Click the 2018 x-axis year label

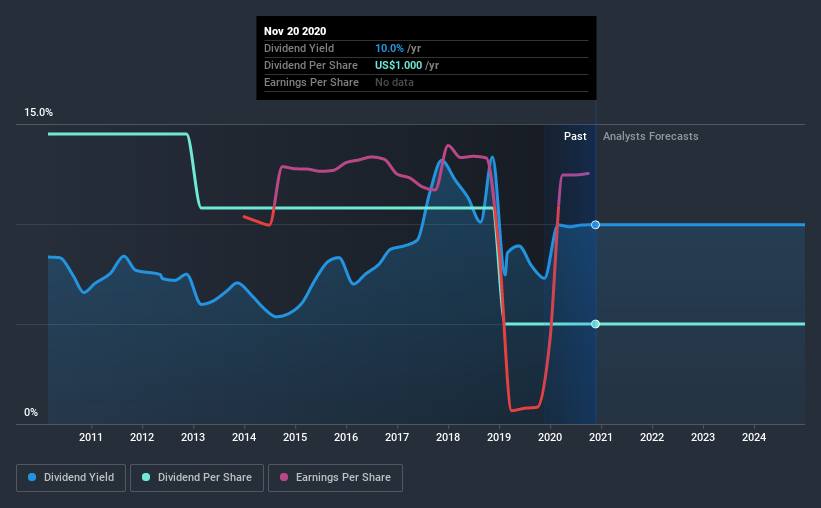448,437
